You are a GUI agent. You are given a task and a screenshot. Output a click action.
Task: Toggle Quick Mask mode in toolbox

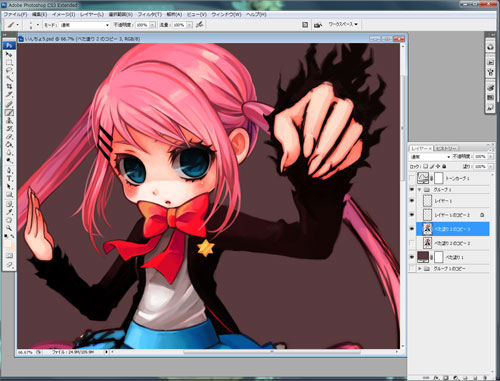(x=9, y=256)
